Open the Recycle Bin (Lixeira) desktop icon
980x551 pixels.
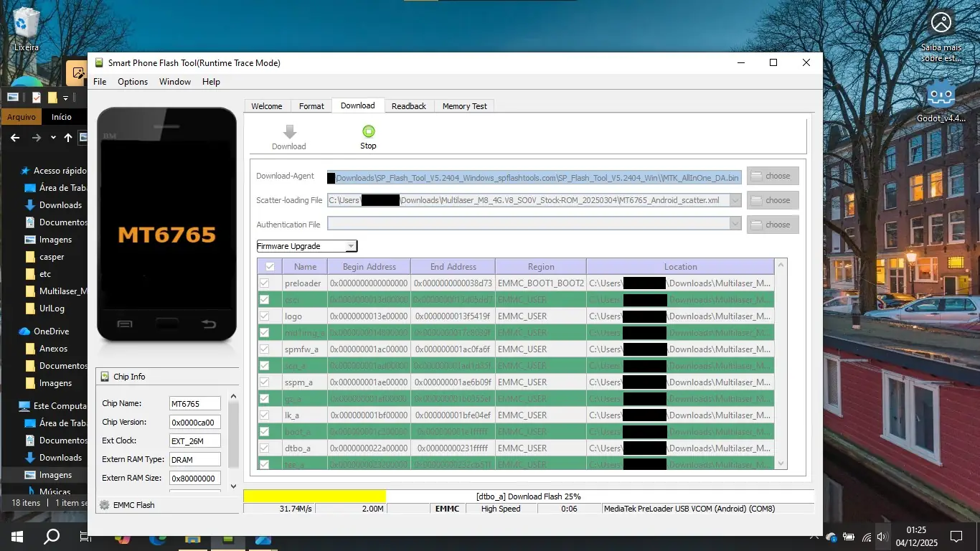point(27,24)
